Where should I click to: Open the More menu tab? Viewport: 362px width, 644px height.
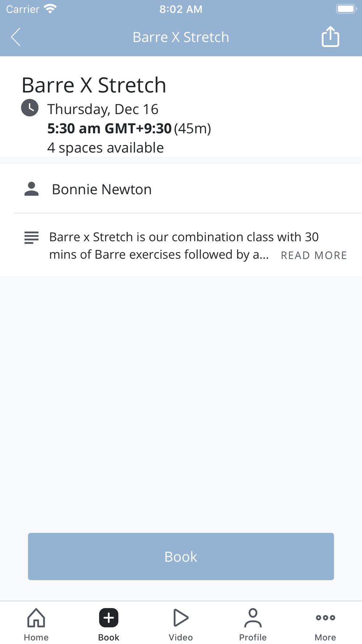[325, 624]
